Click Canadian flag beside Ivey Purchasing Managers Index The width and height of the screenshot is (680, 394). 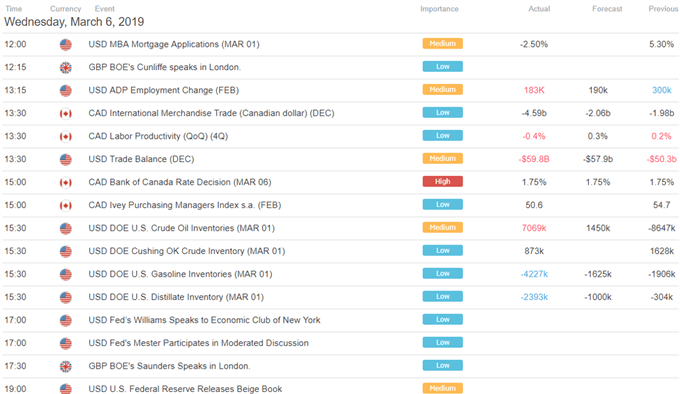coord(65,205)
